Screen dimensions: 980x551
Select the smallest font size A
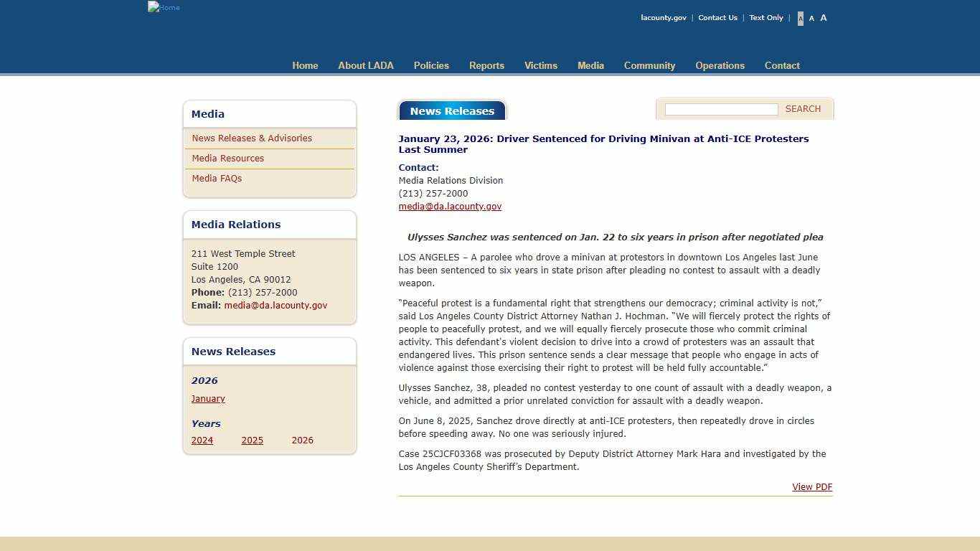(x=801, y=19)
